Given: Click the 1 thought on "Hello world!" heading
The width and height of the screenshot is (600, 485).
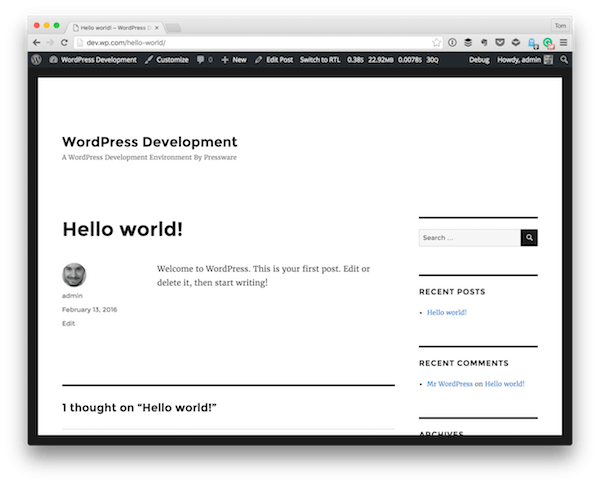Looking at the screenshot, I should [139, 407].
